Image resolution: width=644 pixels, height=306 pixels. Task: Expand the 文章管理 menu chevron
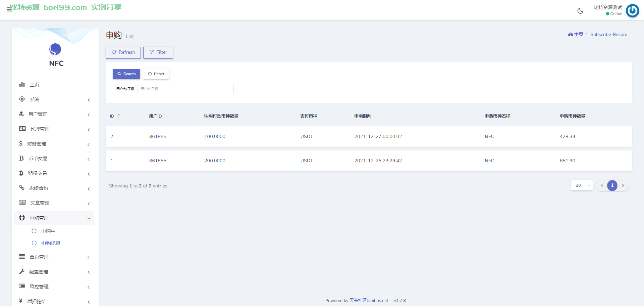[x=89, y=204]
